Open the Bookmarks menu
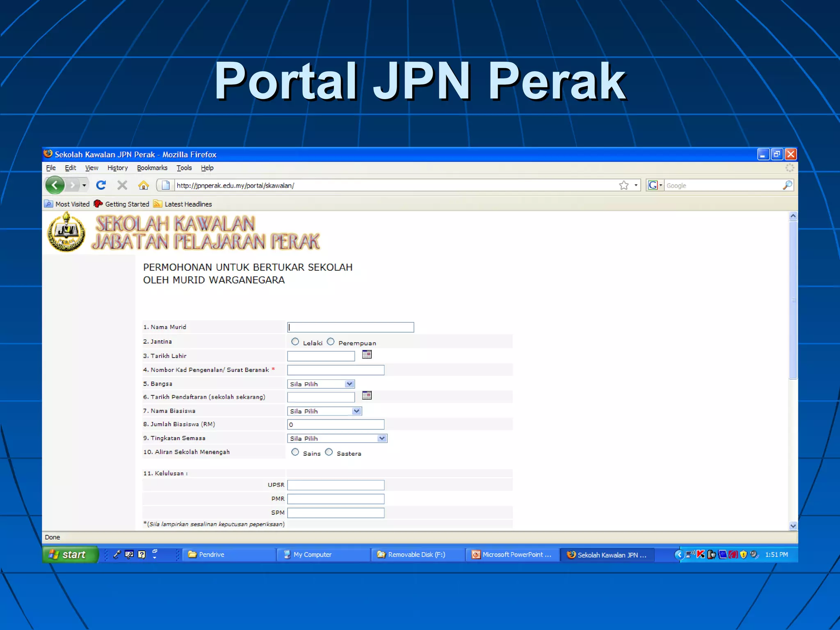Screen dimensions: 840x630 click(152, 168)
